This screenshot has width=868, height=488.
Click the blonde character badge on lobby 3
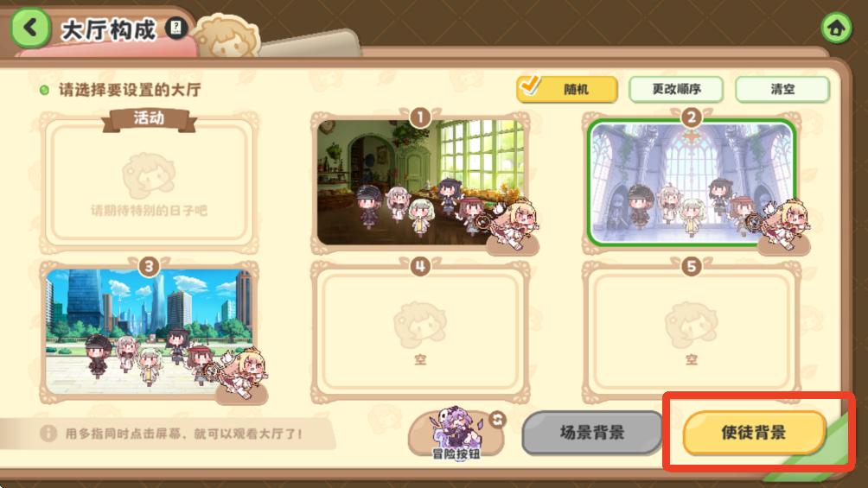(244, 375)
